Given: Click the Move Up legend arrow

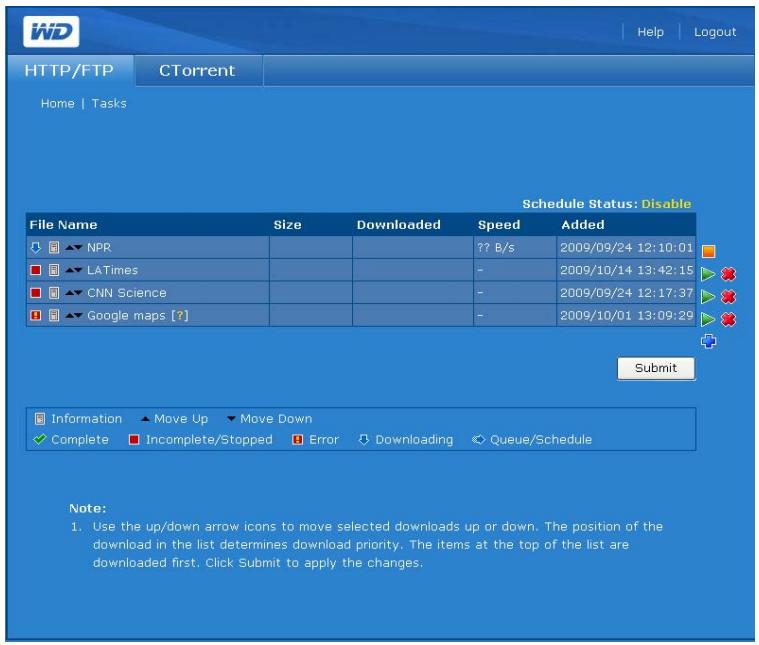Looking at the screenshot, I should point(145,418).
